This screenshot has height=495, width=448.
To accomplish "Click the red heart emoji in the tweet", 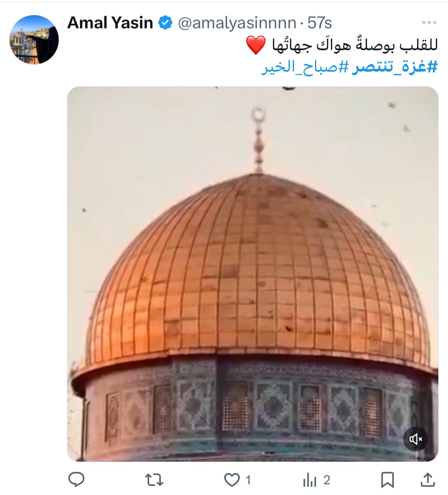I will point(256,45).
